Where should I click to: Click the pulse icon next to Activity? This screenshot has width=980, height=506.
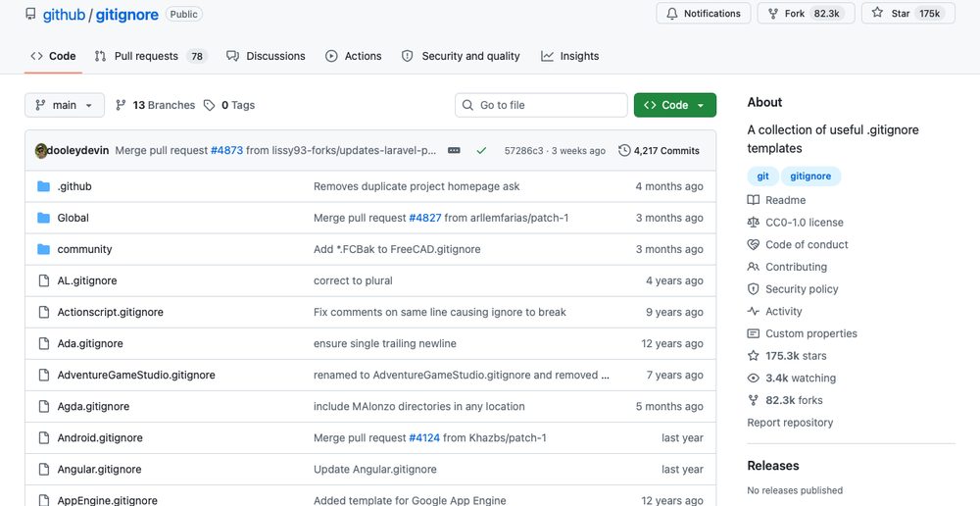click(x=753, y=312)
